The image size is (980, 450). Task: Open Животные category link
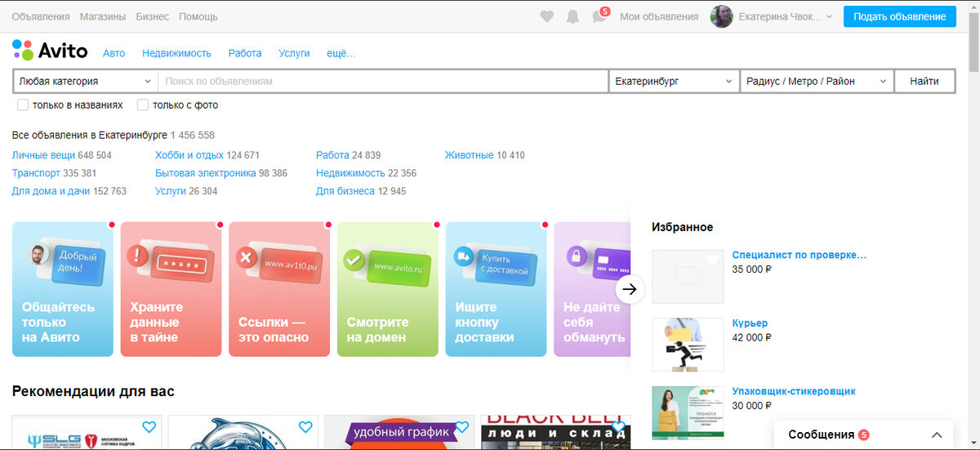(x=470, y=155)
